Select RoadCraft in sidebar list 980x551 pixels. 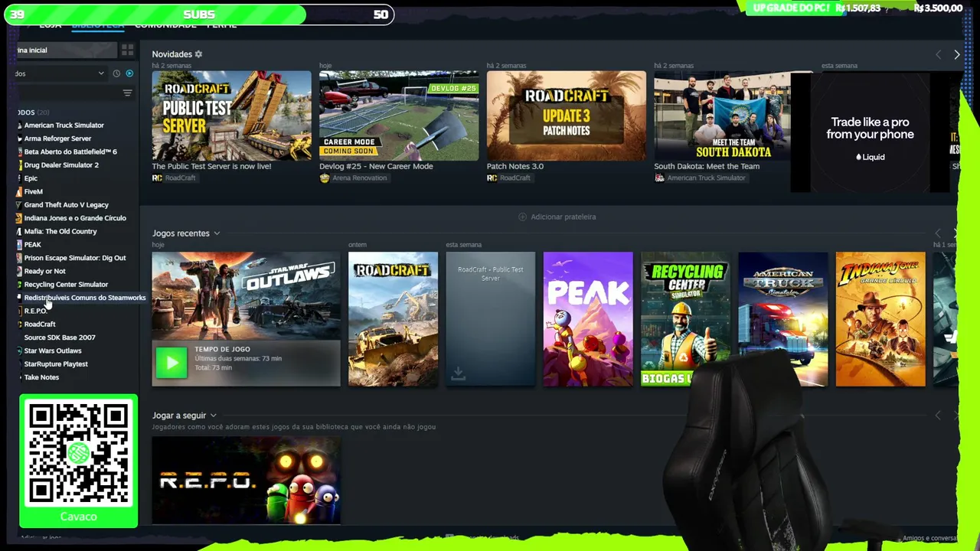coord(40,324)
